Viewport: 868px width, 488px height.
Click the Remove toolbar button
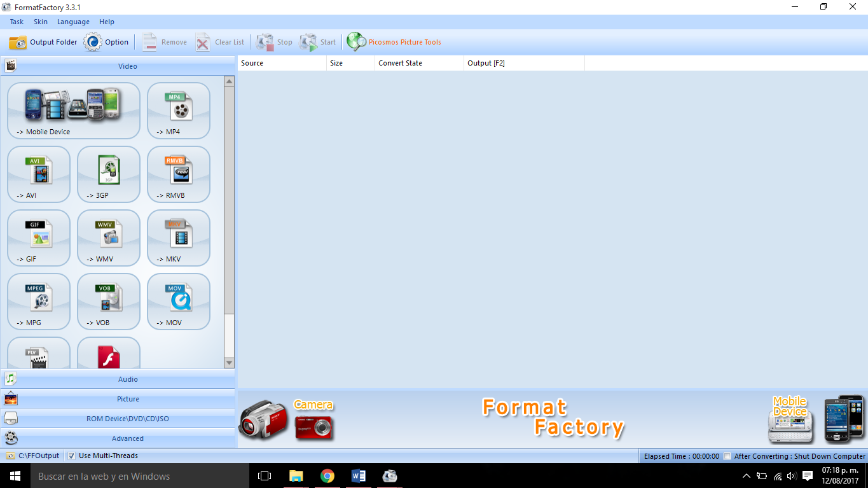[164, 42]
